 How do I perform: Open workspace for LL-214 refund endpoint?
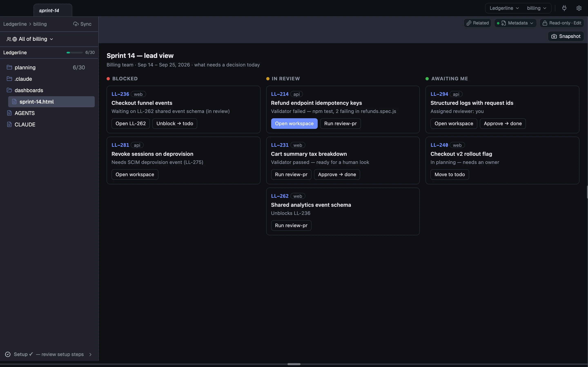[294, 124]
